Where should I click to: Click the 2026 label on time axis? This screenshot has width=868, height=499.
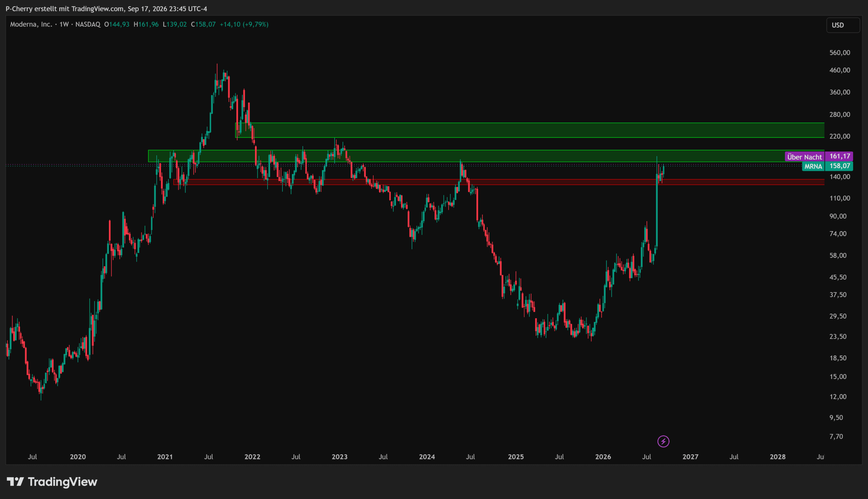(x=603, y=457)
